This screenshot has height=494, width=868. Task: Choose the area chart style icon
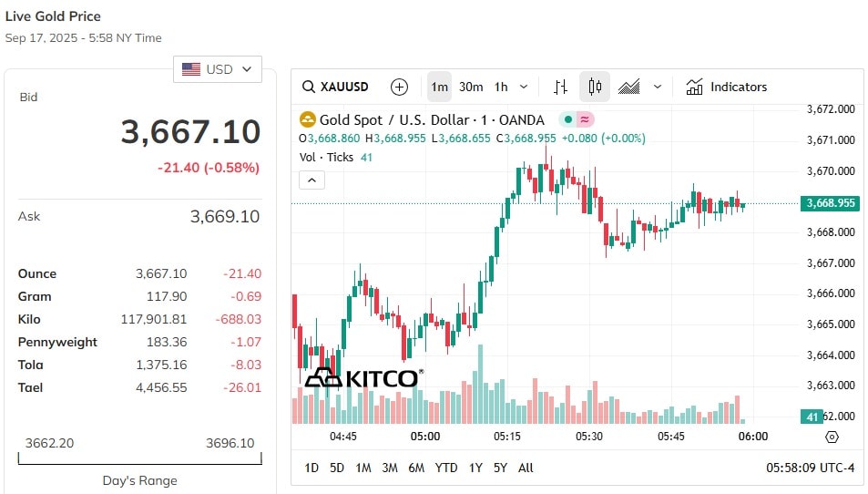pos(628,87)
